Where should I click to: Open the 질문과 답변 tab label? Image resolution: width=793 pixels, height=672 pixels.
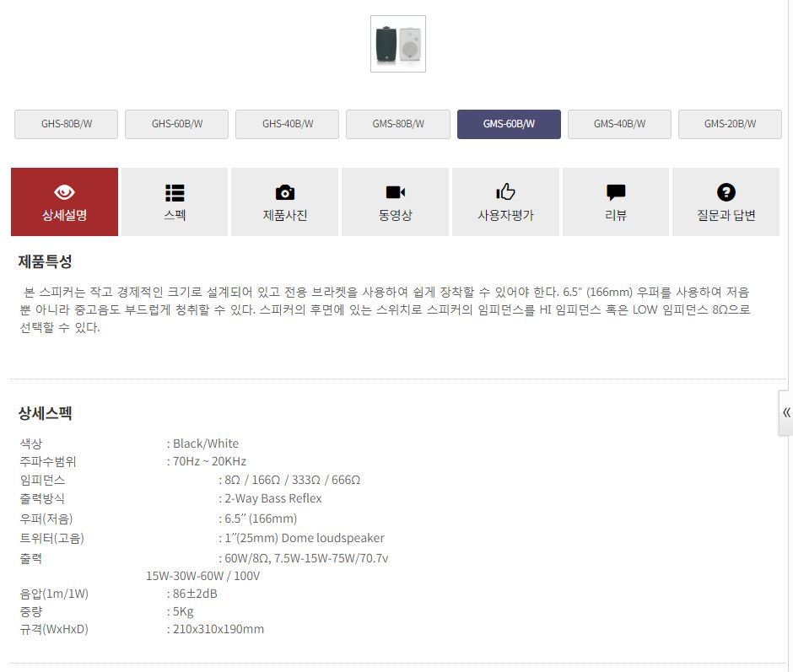pyautogui.click(x=726, y=215)
